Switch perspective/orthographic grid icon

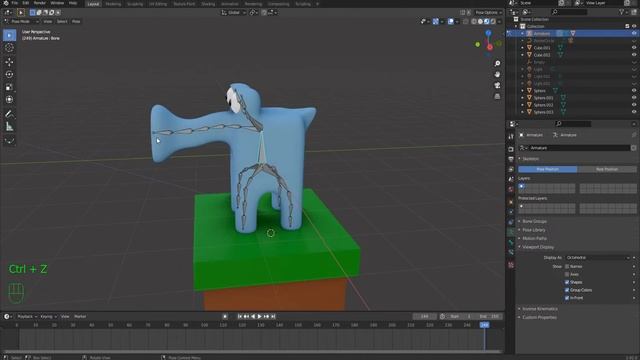pyautogui.click(x=497, y=96)
